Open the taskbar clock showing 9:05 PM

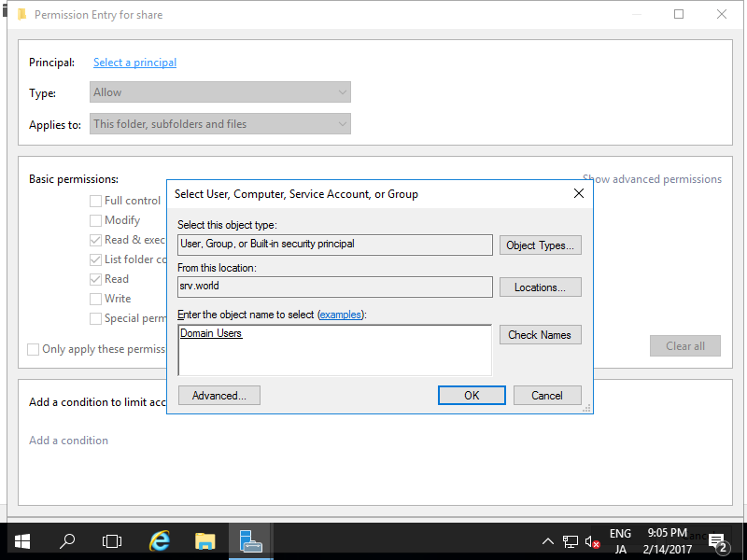pos(667,541)
